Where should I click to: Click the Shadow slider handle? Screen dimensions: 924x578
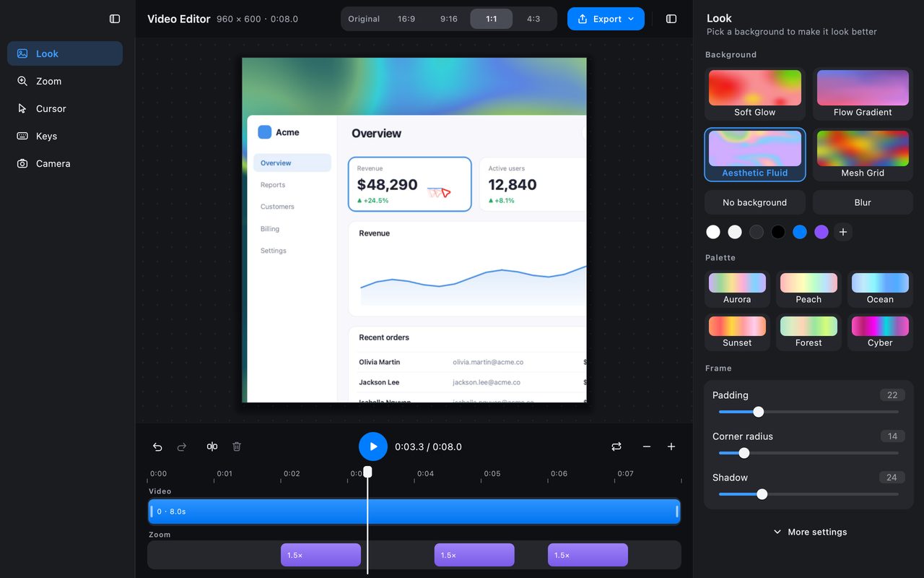762,494
